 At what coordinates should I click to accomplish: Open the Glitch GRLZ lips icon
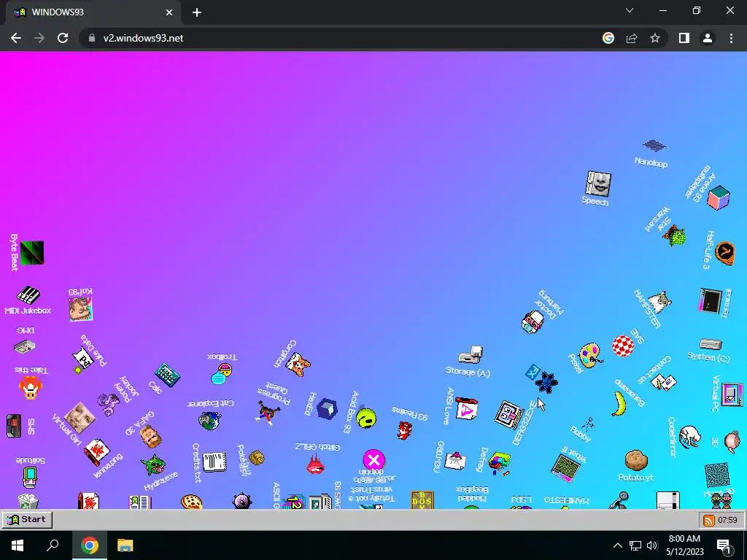[x=315, y=464]
